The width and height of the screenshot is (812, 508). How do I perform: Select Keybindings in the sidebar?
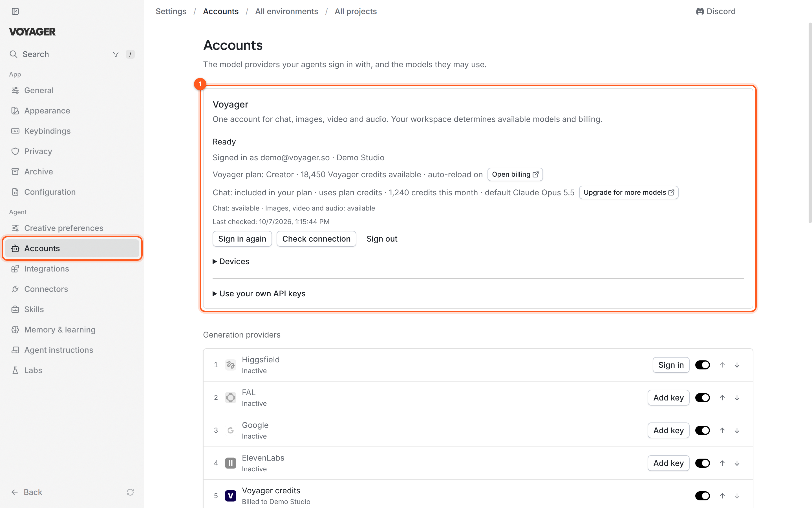point(72,131)
